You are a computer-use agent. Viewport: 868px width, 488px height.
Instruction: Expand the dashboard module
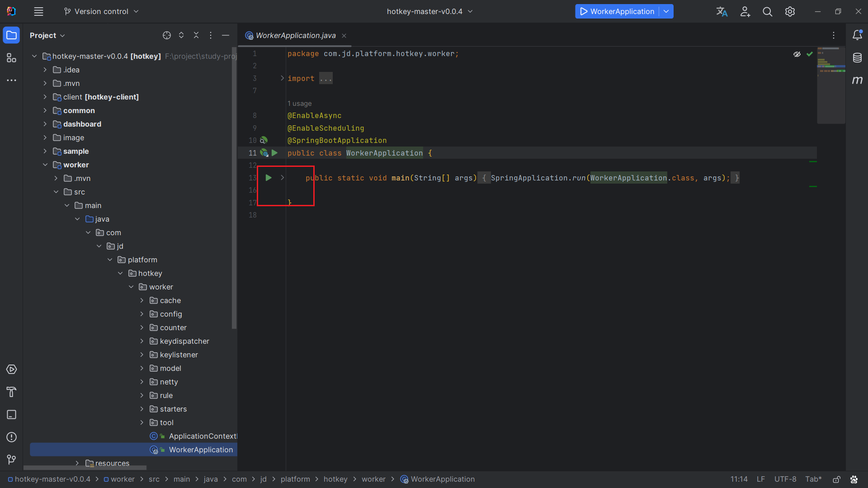click(x=45, y=124)
